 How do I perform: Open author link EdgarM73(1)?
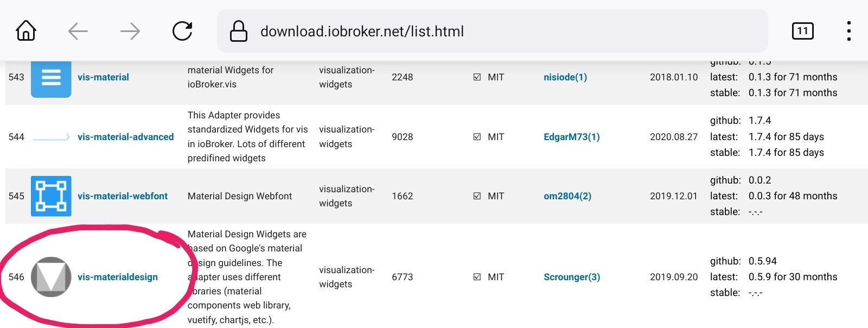(x=572, y=137)
